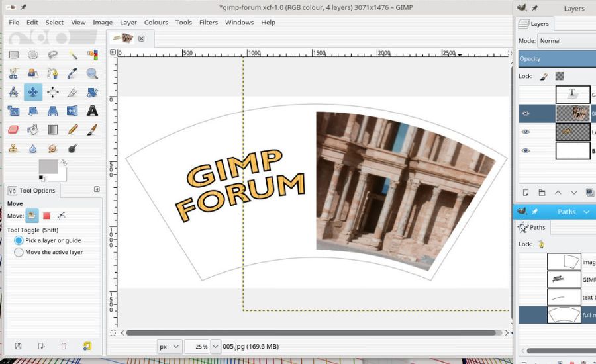Click the foreground colour swatch
Viewport: 596px width, 364px height.
coord(48,167)
